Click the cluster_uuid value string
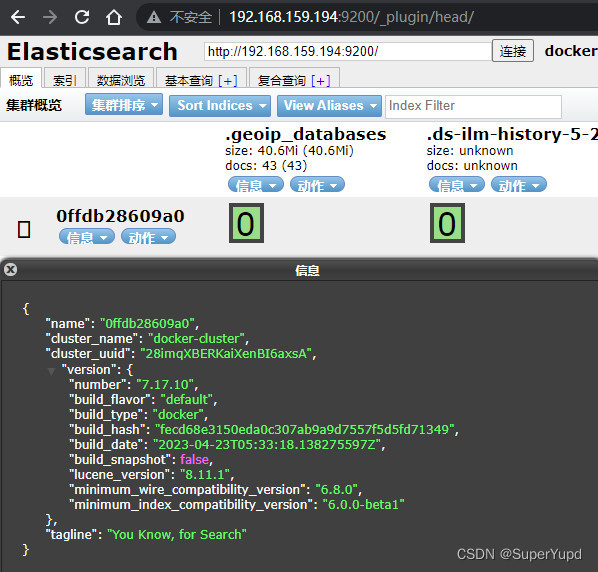The image size is (598, 572). (x=226, y=353)
